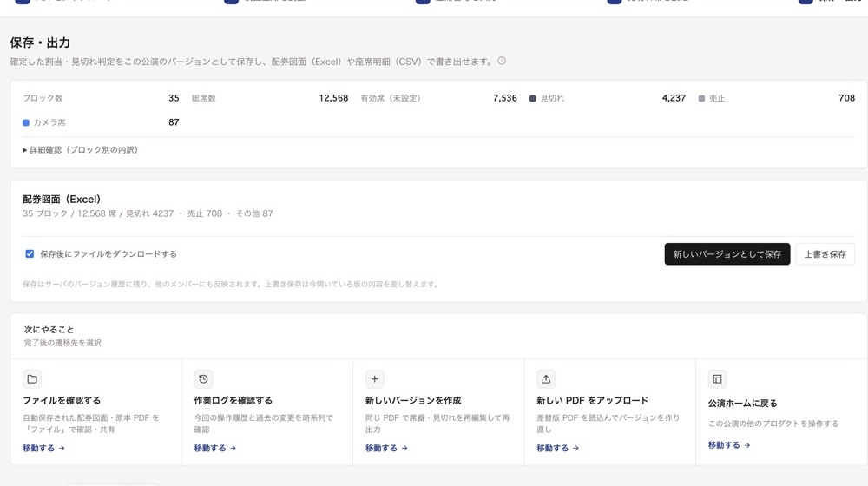Click the gray 売止 legend swatch
The height and width of the screenshot is (486, 868).
coord(701,99)
